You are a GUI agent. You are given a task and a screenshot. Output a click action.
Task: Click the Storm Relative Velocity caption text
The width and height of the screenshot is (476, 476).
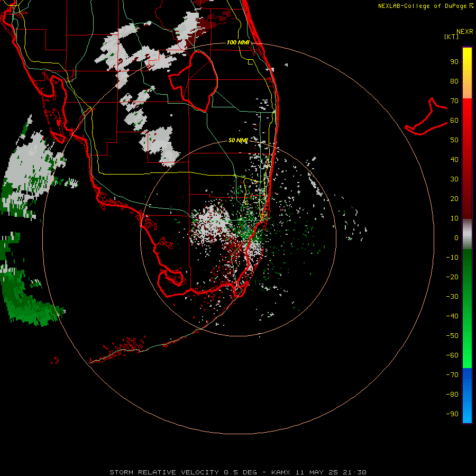click(238, 472)
